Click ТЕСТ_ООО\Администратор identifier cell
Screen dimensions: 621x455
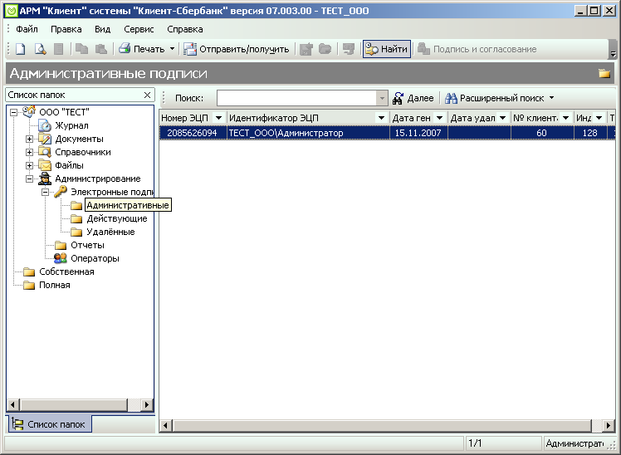308,133
